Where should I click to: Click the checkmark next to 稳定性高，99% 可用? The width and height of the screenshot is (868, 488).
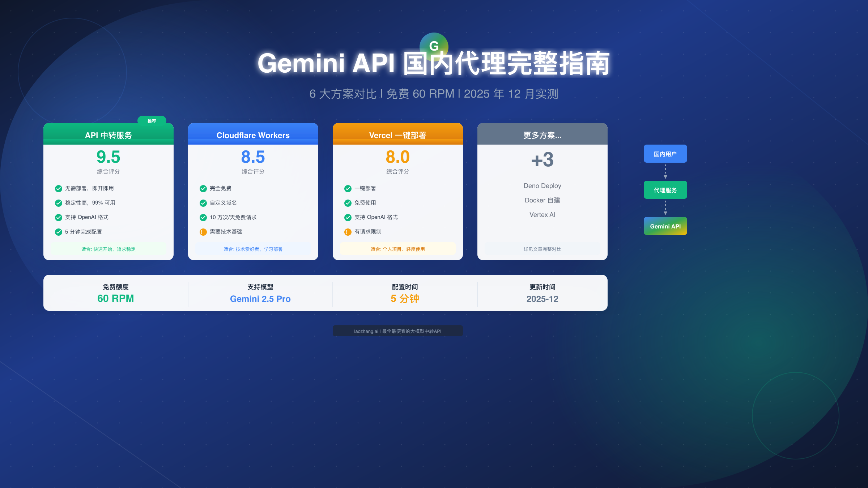point(59,203)
